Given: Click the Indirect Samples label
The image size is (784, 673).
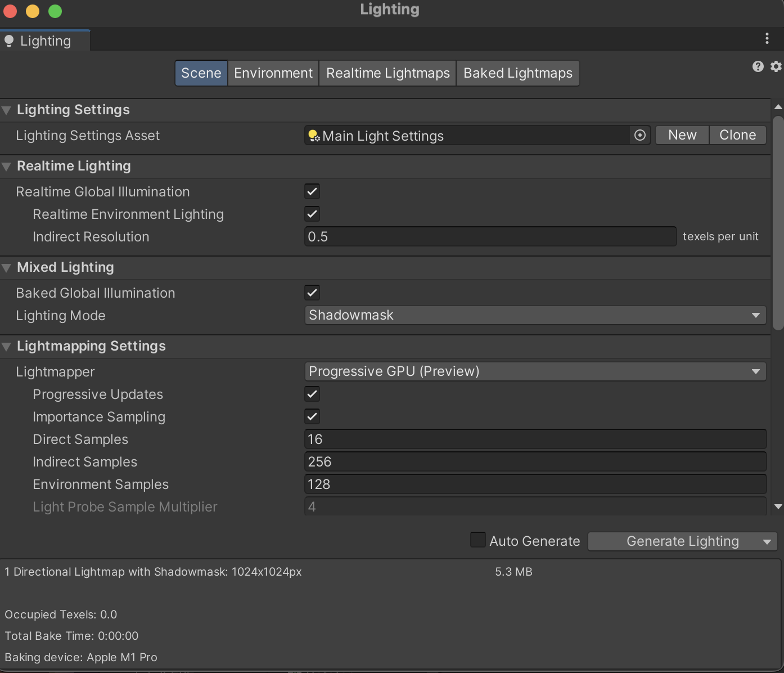Looking at the screenshot, I should point(85,462).
